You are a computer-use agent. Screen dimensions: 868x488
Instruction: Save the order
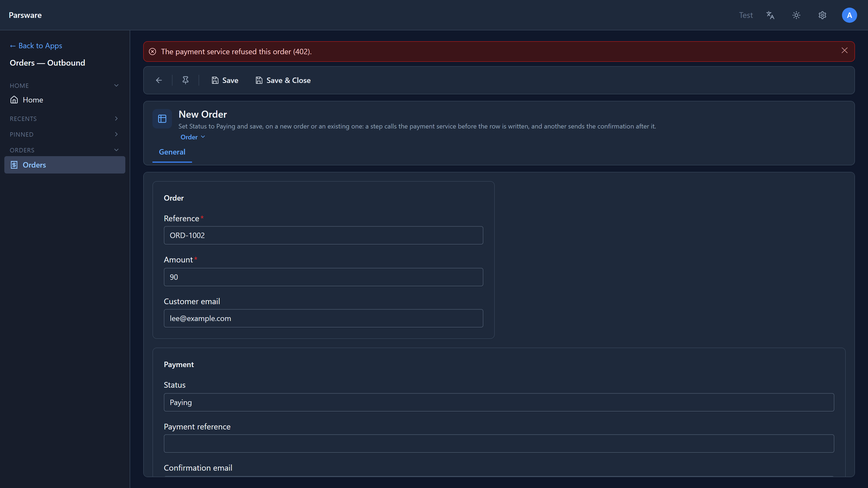pyautogui.click(x=225, y=80)
